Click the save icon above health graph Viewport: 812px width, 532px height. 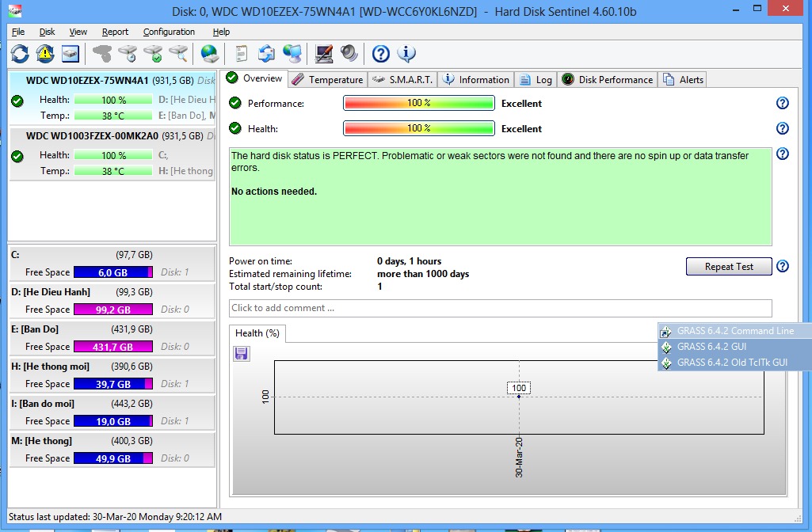242,354
